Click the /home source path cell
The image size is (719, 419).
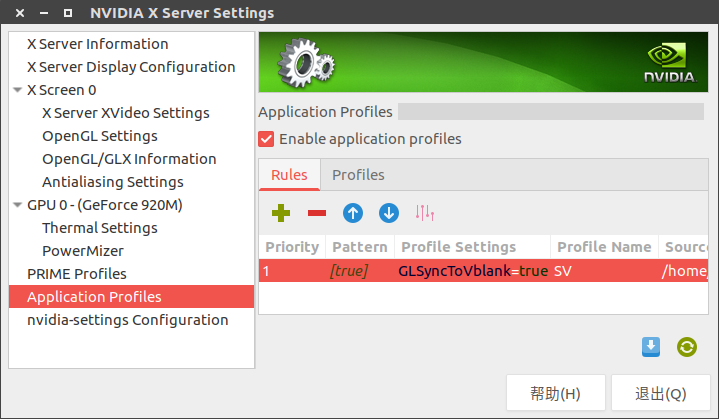point(684,271)
